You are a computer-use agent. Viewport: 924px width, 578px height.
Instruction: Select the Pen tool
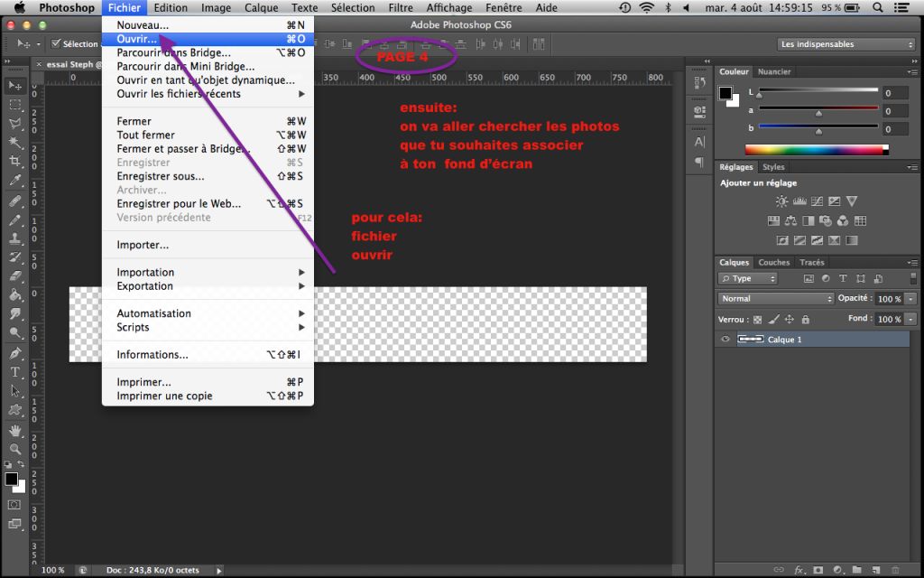pos(14,353)
